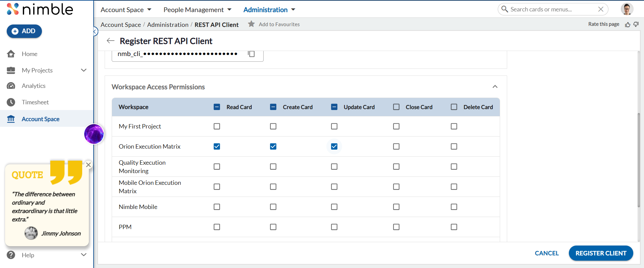This screenshot has height=268, width=644.
Task: Click the vertical scrollbar of the form
Action: coord(639,160)
